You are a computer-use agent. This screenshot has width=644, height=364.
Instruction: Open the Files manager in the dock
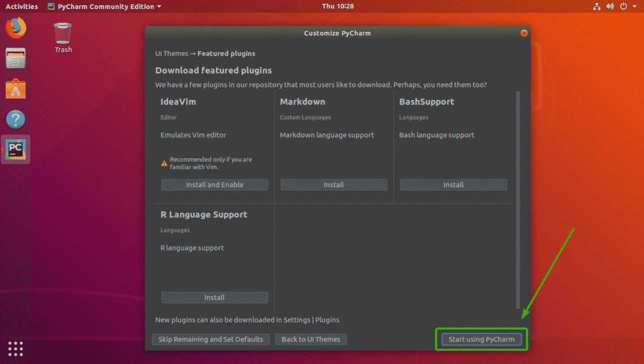coord(16,58)
